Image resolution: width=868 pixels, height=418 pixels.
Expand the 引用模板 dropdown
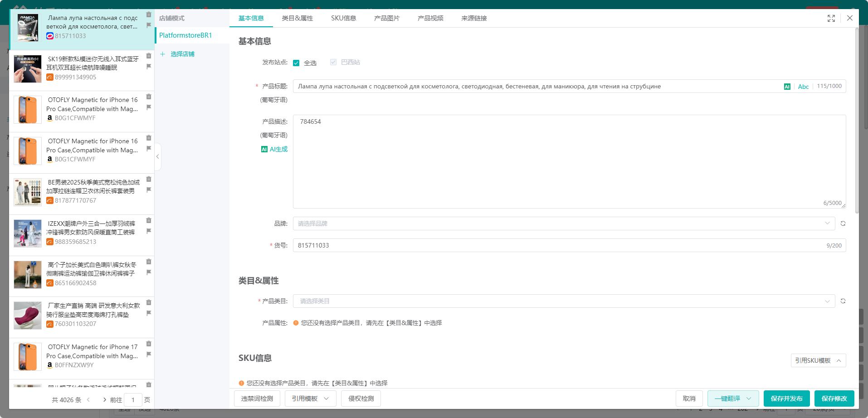[326, 399]
